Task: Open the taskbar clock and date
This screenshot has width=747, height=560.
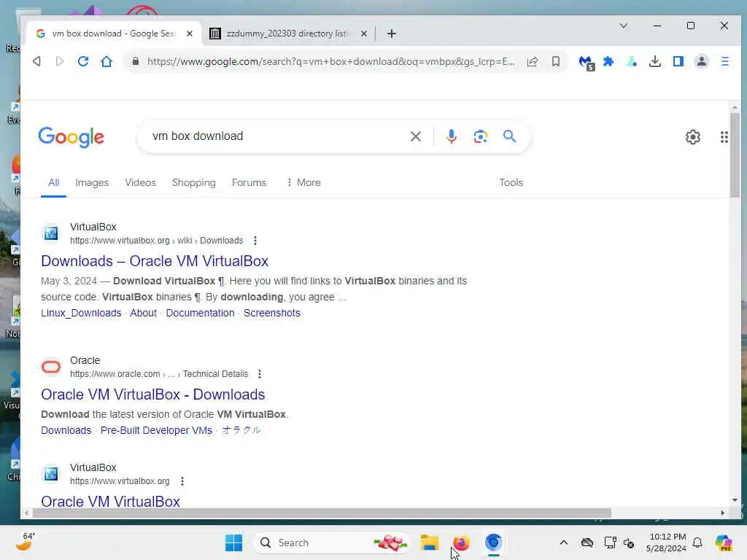Action: [x=666, y=542]
